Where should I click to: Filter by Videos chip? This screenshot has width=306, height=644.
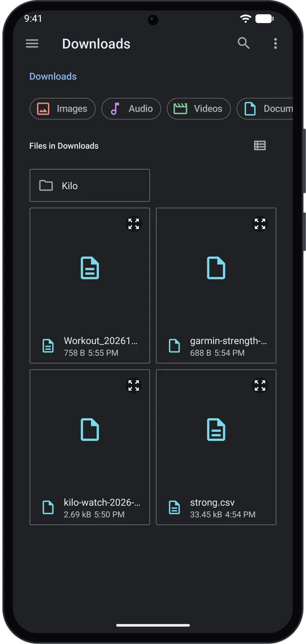(198, 109)
